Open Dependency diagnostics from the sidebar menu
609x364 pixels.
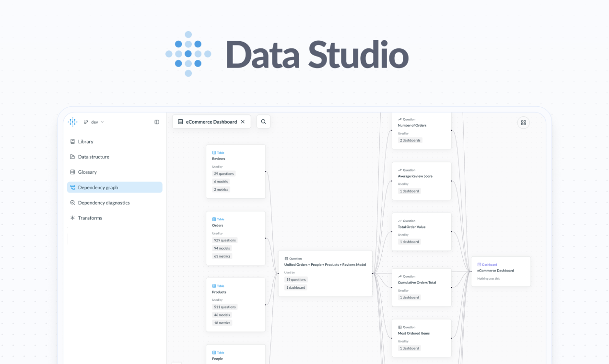click(x=103, y=203)
